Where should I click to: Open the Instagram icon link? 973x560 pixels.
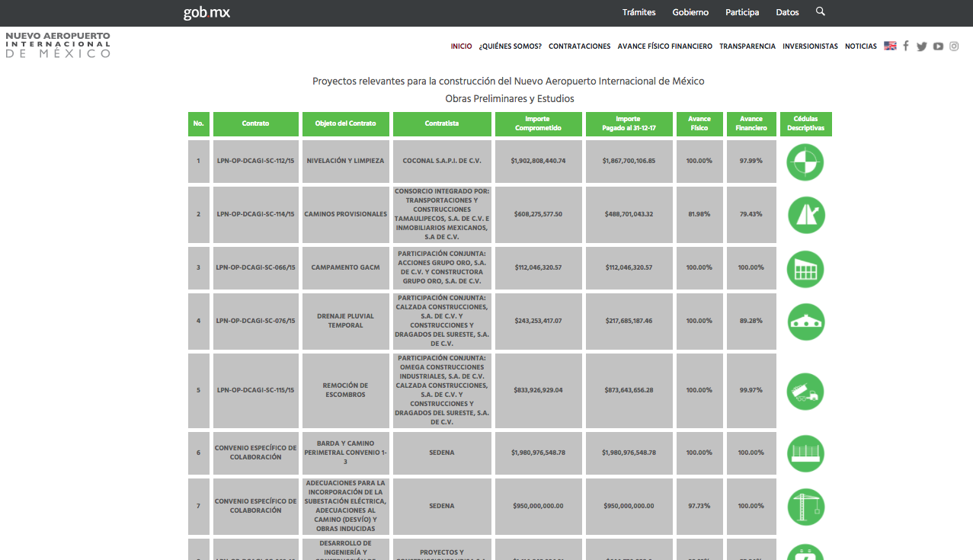(x=954, y=46)
